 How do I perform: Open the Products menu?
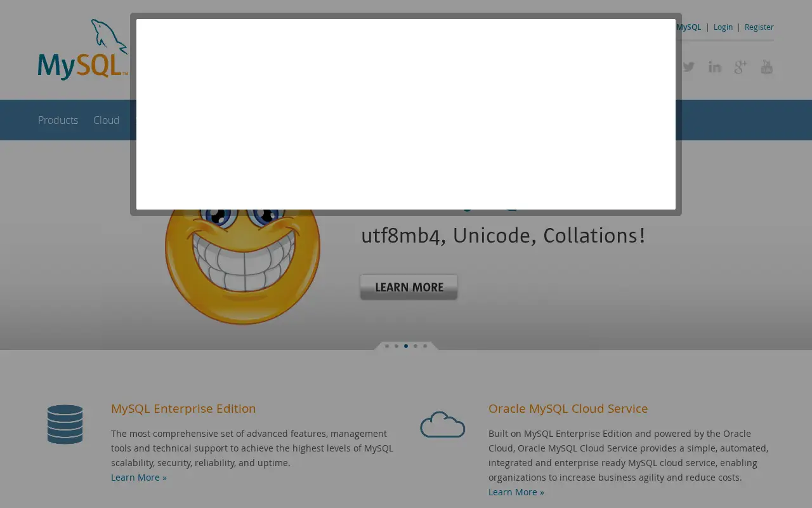[x=58, y=120]
